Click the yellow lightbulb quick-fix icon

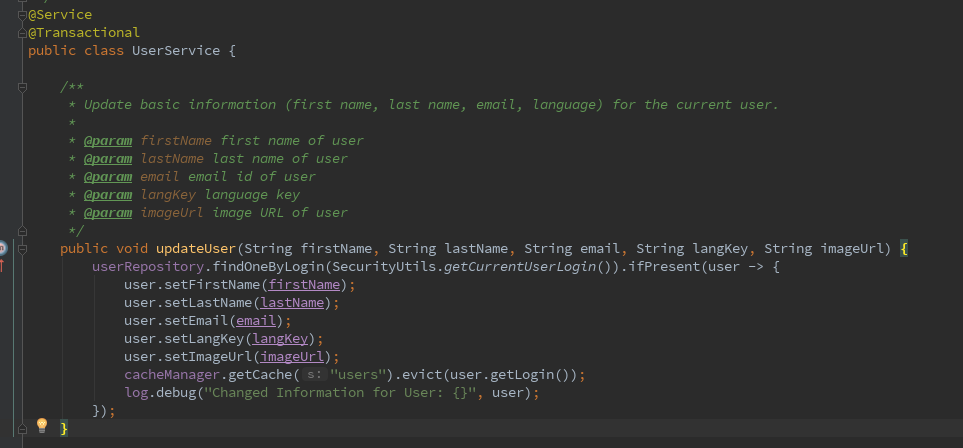pyautogui.click(x=42, y=425)
